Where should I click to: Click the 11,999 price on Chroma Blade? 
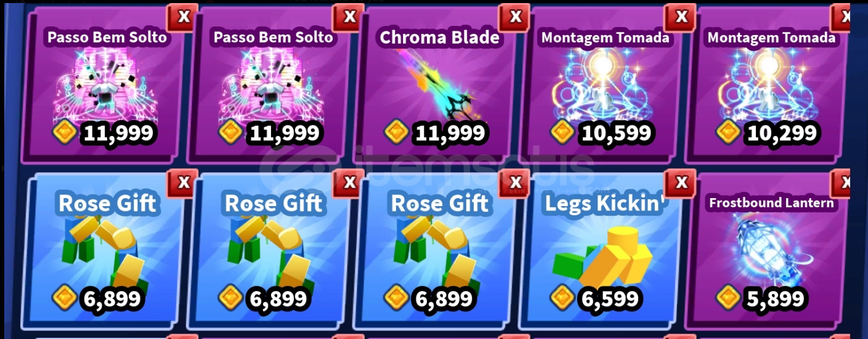point(450,132)
